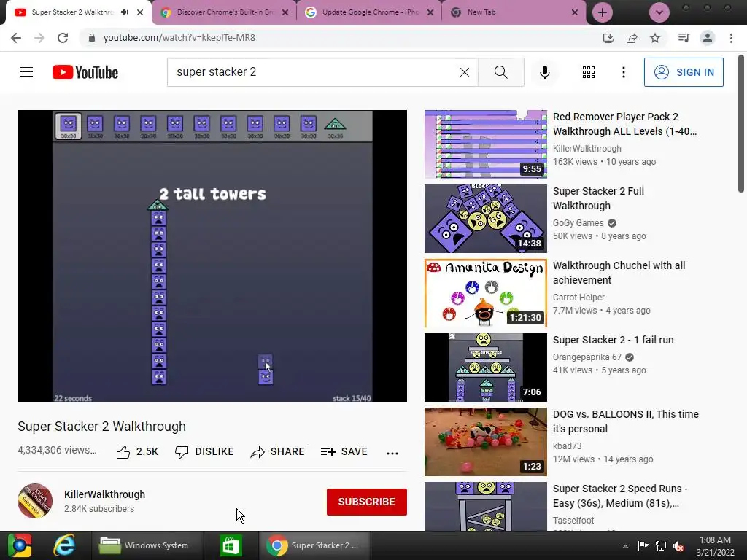Image resolution: width=747 pixels, height=560 pixels.
Task: Mute the Super Stacker 2 tab audio
Action: click(x=125, y=12)
